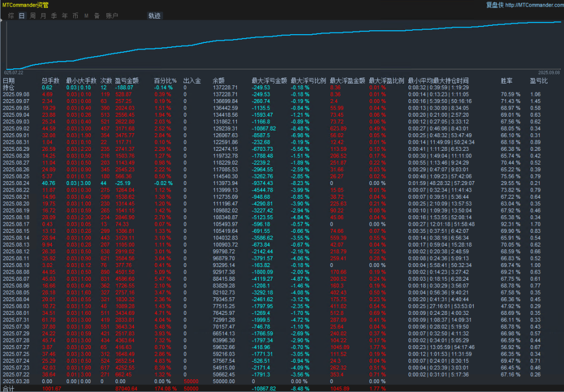
Task: Open the 周 weekly tab
Action: click(x=32, y=16)
